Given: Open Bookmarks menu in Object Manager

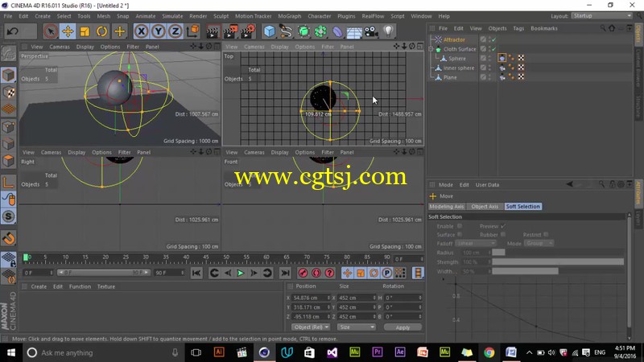Looking at the screenshot, I should (x=544, y=28).
